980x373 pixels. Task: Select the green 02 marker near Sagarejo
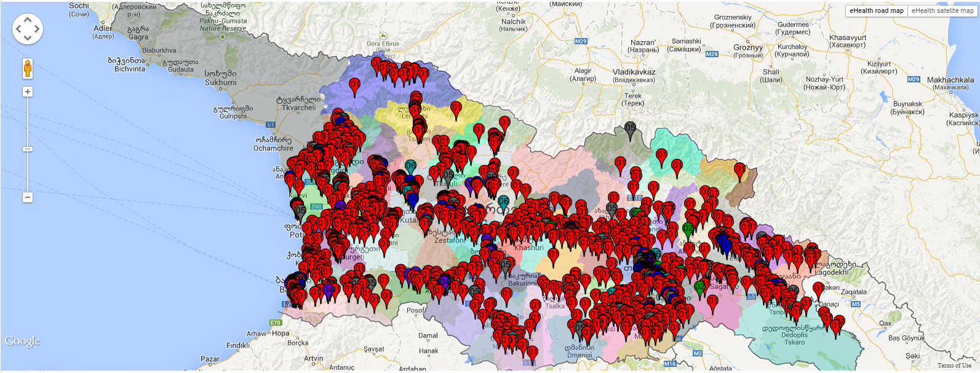(x=700, y=287)
